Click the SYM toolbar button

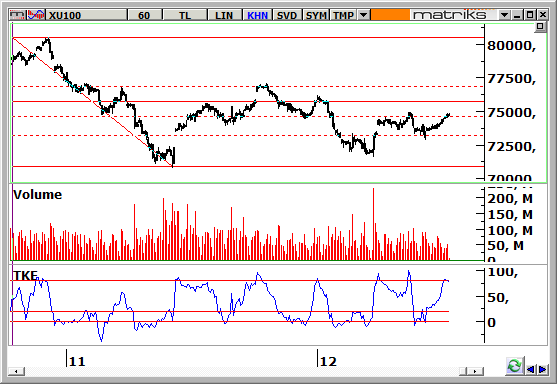tap(316, 15)
